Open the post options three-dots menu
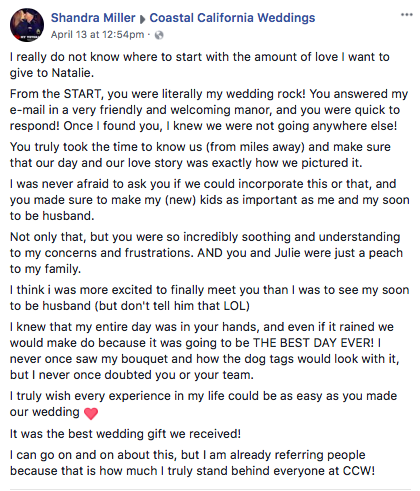 coord(407,15)
